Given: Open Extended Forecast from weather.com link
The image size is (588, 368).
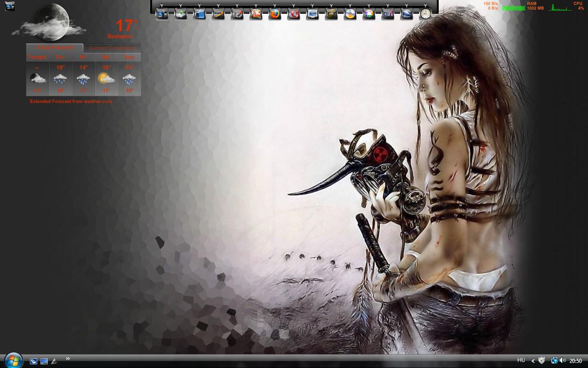Looking at the screenshot, I should pyautogui.click(x=71, y=101).
